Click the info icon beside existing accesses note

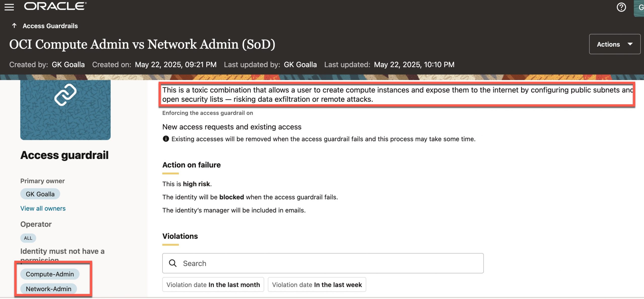point(166,139)
